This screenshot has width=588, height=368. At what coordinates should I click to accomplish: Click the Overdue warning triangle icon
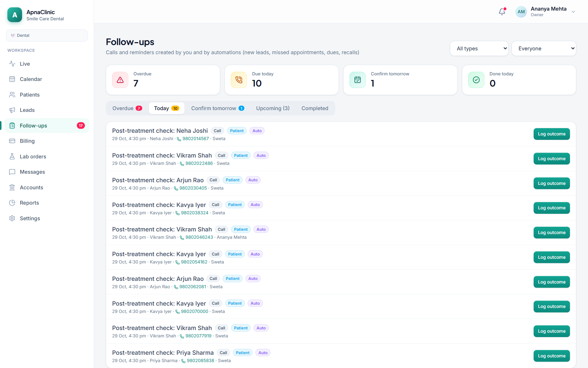[x=120, y=80]
